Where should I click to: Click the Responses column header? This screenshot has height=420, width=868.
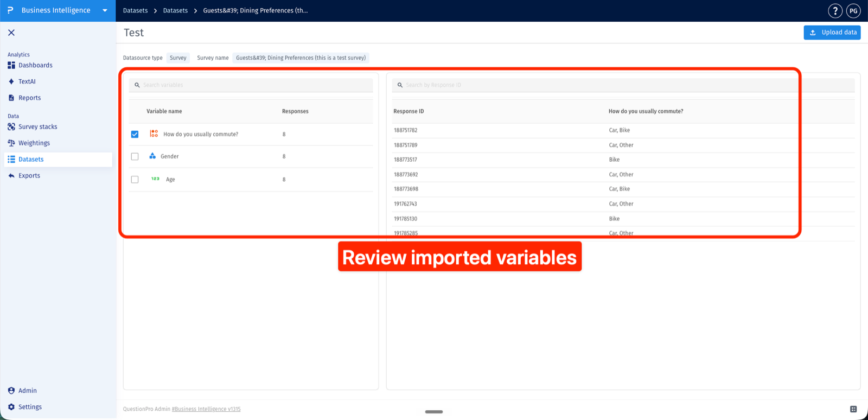295,111
